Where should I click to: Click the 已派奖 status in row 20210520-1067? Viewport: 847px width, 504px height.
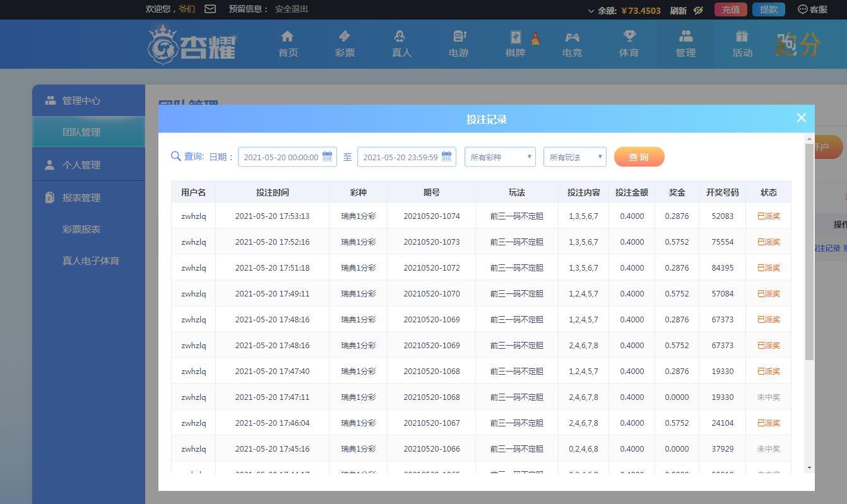click(x=769, y=423)
